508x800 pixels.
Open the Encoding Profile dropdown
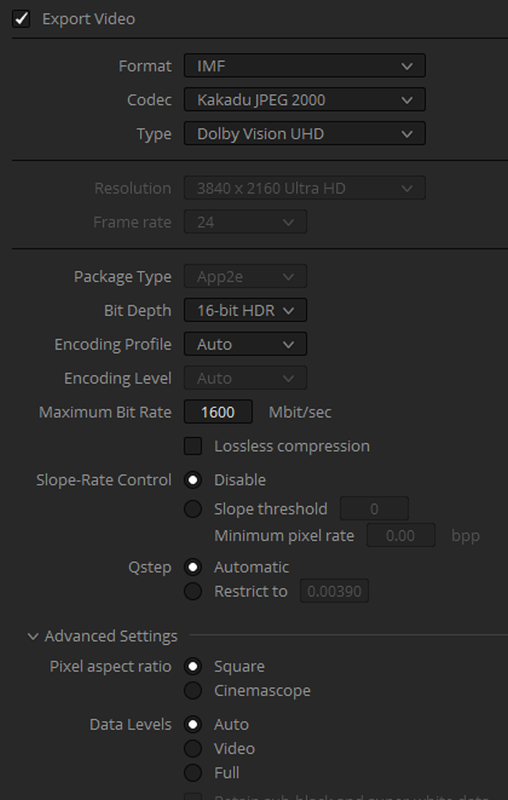point(245,344)
